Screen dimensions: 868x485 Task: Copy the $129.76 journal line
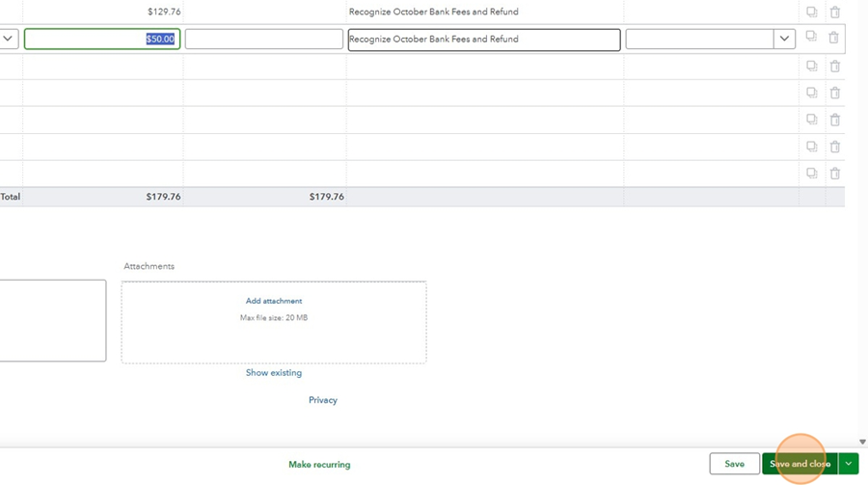pos(811,13)
